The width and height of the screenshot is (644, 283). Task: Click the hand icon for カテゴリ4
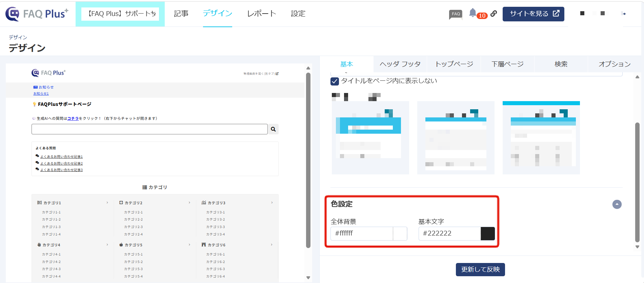click(x=39, y=245)
